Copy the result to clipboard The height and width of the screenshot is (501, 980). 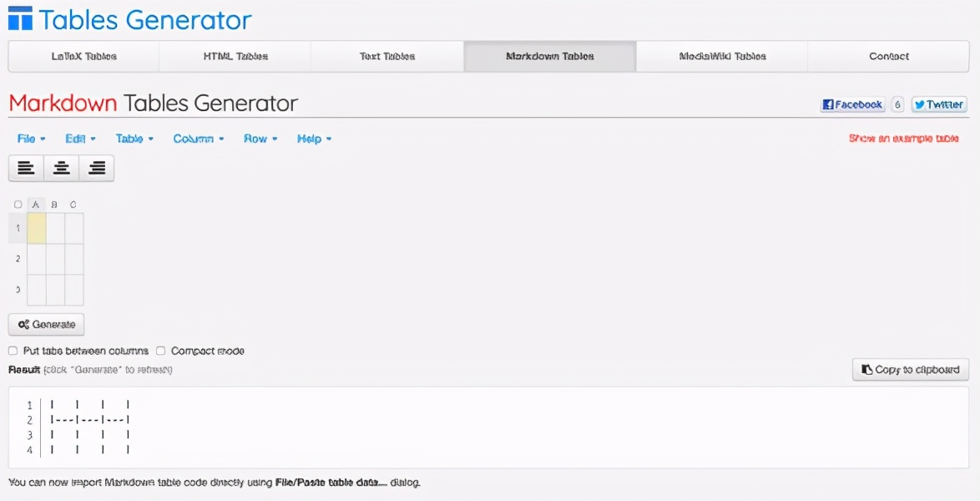(x=911, y=370)
